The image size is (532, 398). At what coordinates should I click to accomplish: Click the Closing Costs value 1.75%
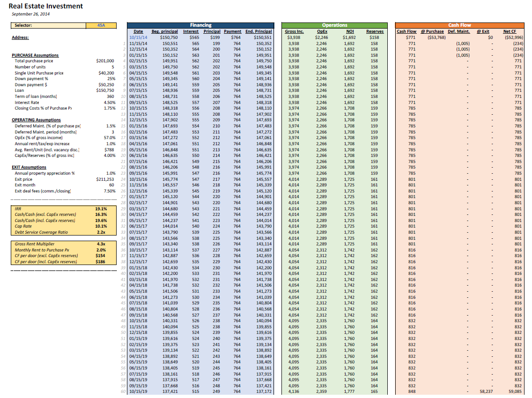pyautogui.click(x=110, y=108)
